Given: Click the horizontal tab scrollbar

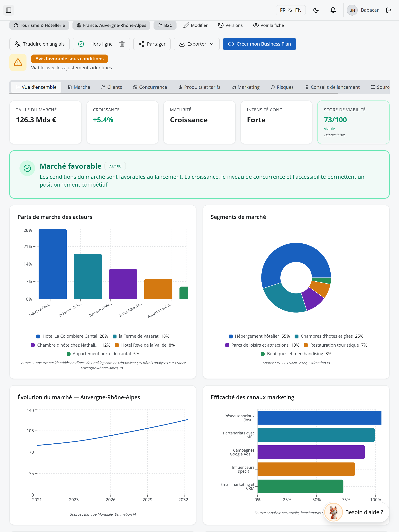Looking at the screenshot, I should tap(174, 93).
